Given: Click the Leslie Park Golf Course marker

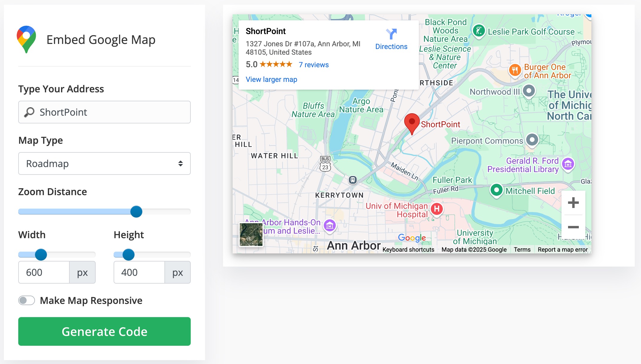Looking at the screenshot, I should coord(479,31).
